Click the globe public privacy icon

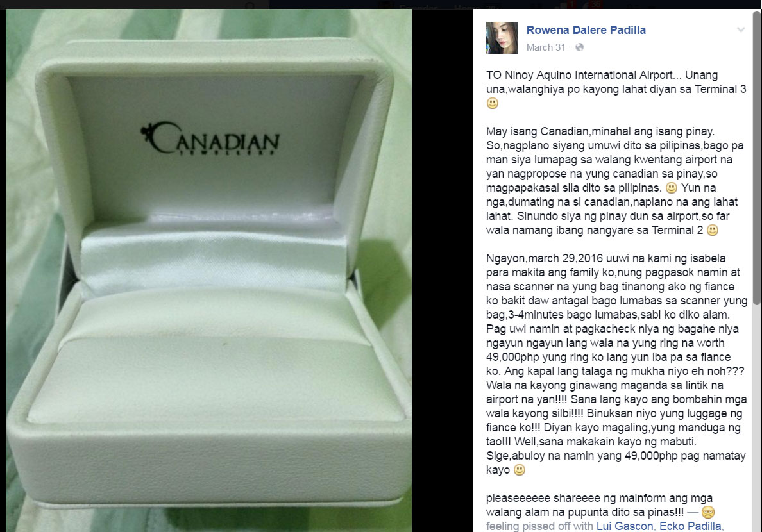coord(579,47)
